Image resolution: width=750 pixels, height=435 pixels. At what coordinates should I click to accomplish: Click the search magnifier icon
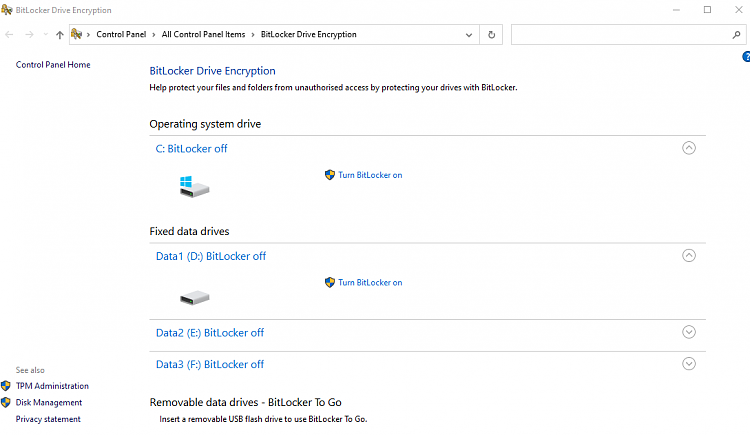[737, 34]
